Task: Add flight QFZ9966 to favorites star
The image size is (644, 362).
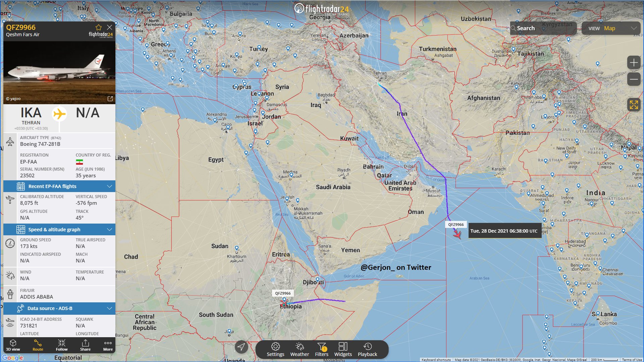Action: coord(98,27)
